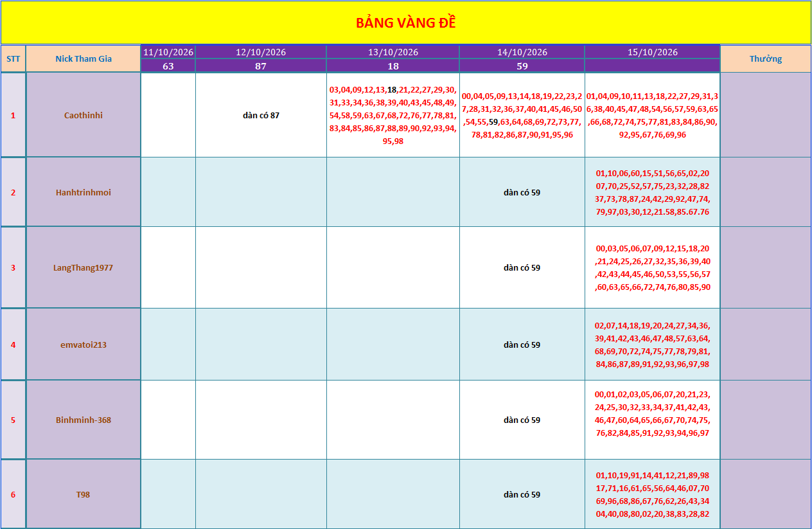
Task: Click the "BẢNG VÀNG ĐỀ" title
Action: tap(405, 22)
